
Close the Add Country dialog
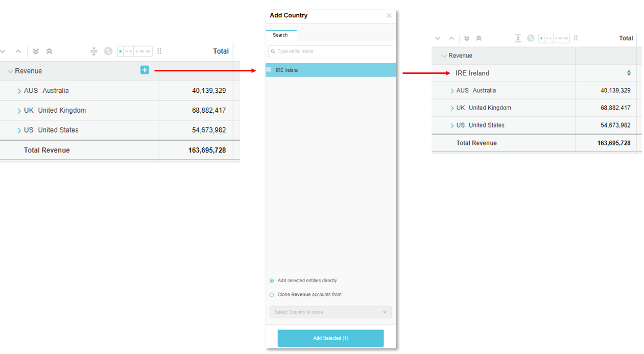[389, 16]
